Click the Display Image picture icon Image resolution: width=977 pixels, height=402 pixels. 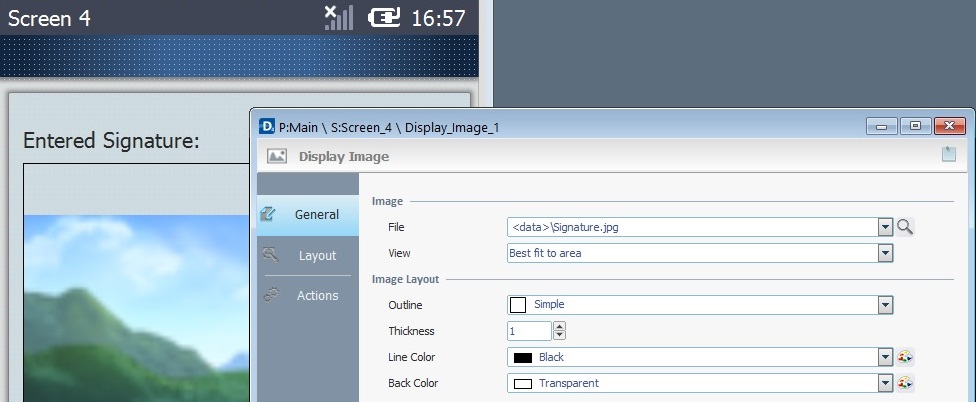click(277, 156)
